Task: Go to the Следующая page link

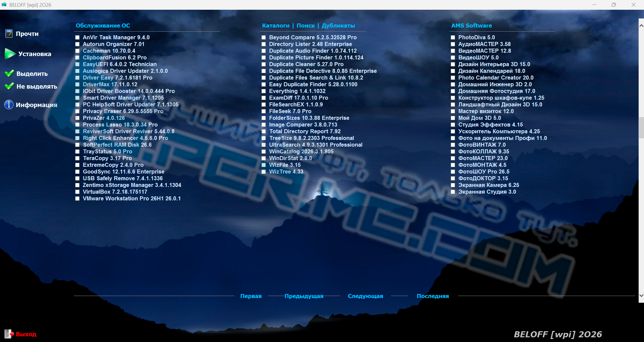Action: [x=365, y=296]
